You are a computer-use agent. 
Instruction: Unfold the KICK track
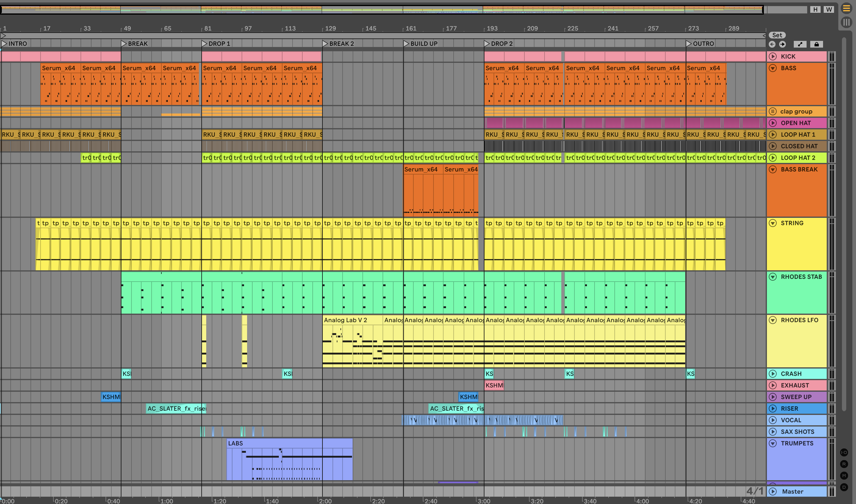(773, 56)
